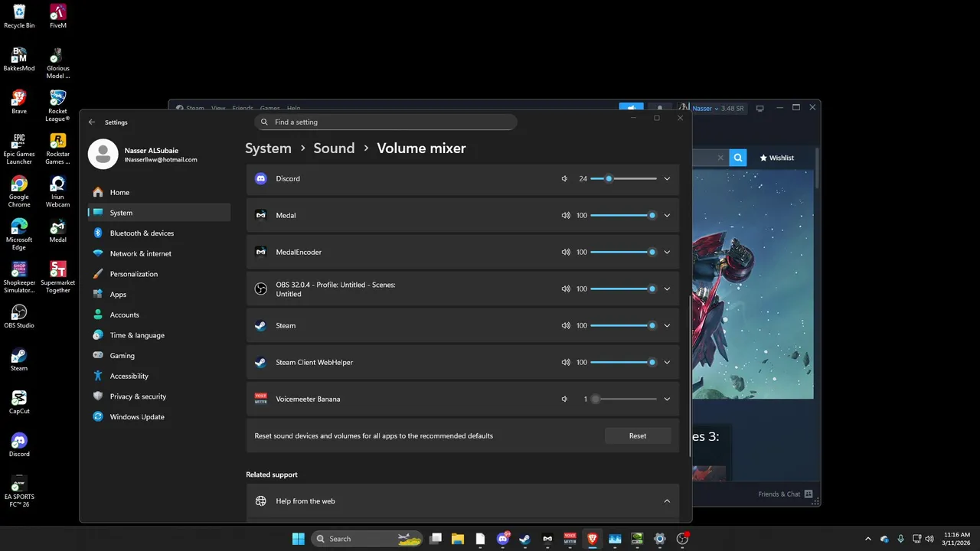This screenshot has width=980, height=551.
Task: Open the Recycle Bin desktop icon
Action: coord(19,16)
